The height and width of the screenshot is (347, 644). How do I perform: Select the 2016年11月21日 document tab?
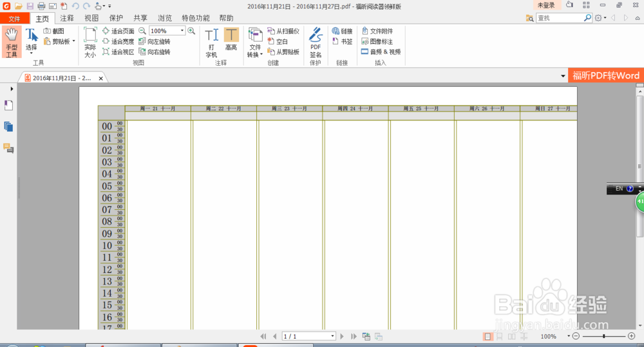pos(62,78)
